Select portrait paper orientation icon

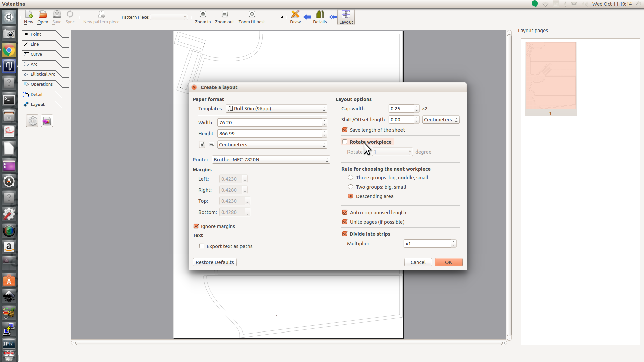[202, 145]
